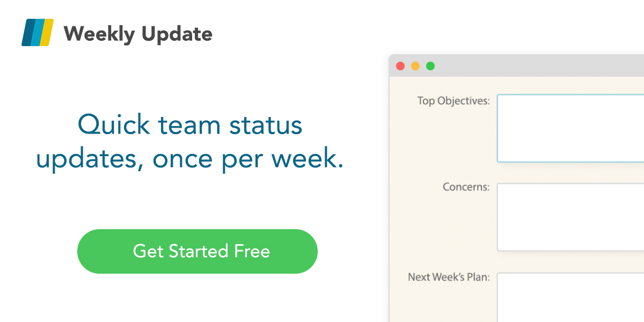Click the Top Objectives label
The height and width of the screenshot is (322, 644).
click(453, 100)
